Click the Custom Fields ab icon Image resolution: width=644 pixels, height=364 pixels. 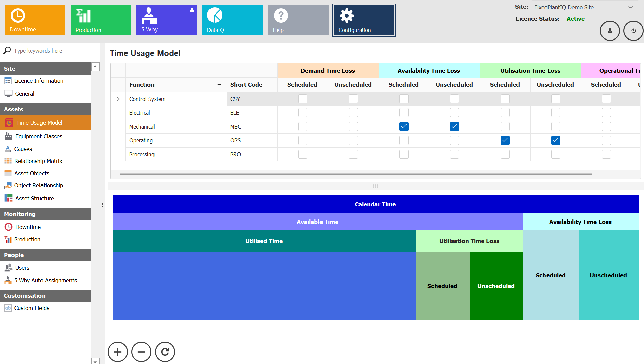tap(8, 308)
